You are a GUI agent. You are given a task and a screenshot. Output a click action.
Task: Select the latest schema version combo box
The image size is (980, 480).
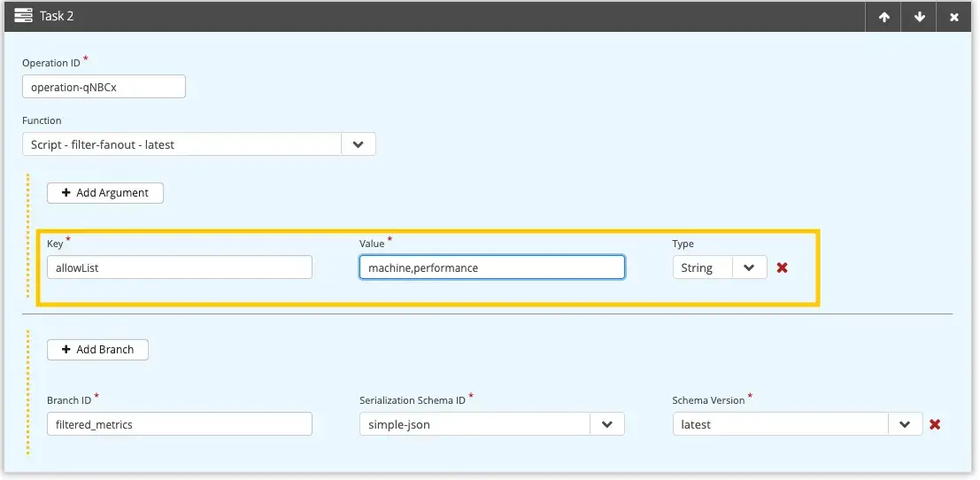point(798,424)
